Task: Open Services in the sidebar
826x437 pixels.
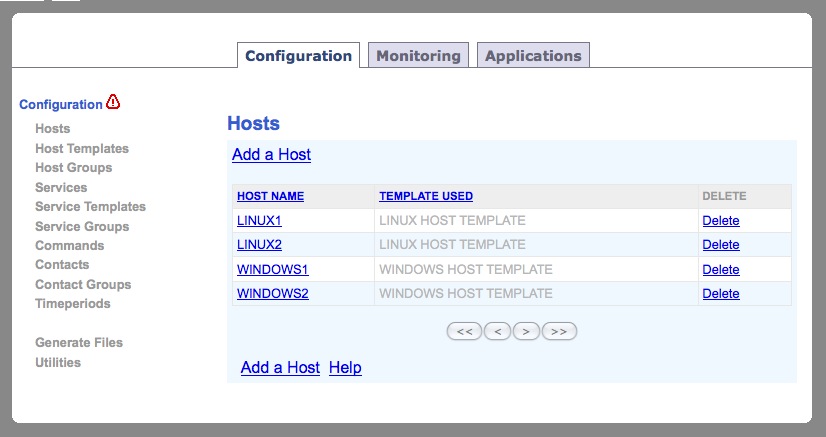Action: [61, 187]
